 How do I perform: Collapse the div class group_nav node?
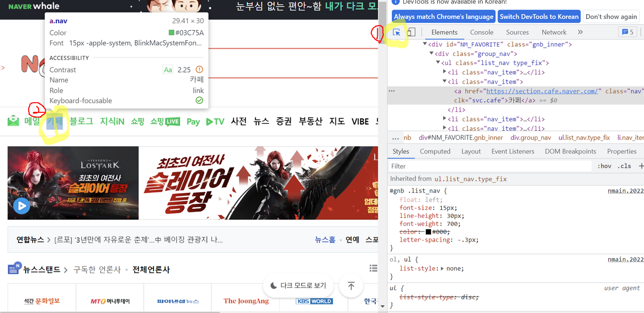click(432, 54)
